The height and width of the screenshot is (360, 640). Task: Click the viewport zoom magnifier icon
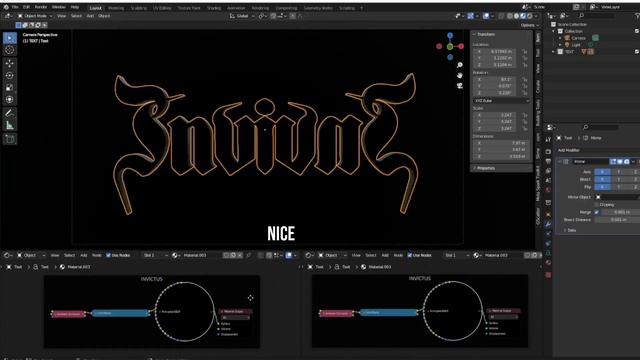pos(460,65)
